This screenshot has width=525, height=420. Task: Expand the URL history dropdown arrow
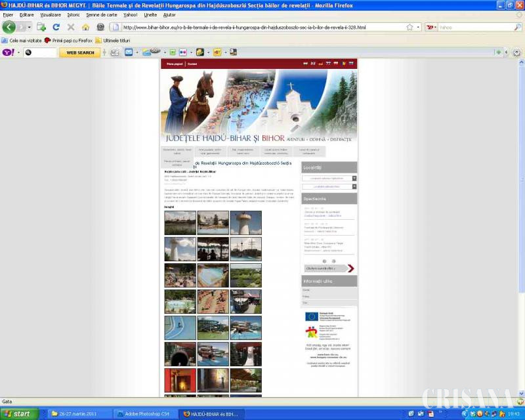tap(418, 27)
